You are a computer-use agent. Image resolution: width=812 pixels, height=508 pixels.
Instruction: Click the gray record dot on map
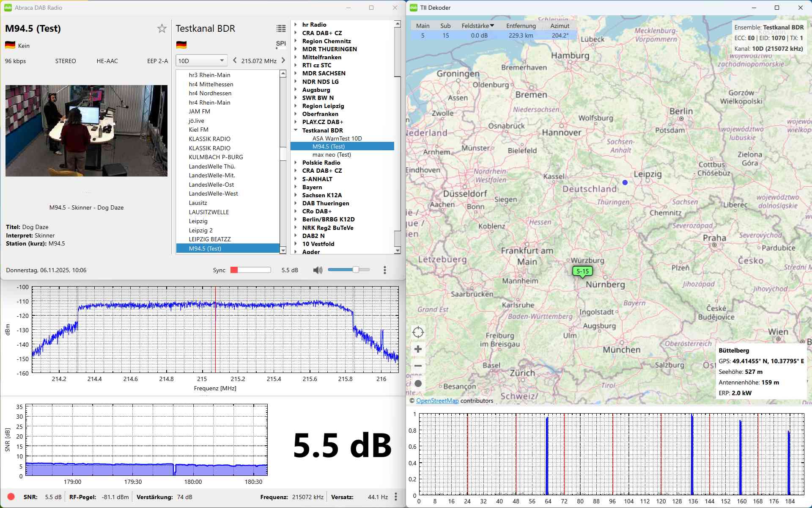(x=418, y=384)
